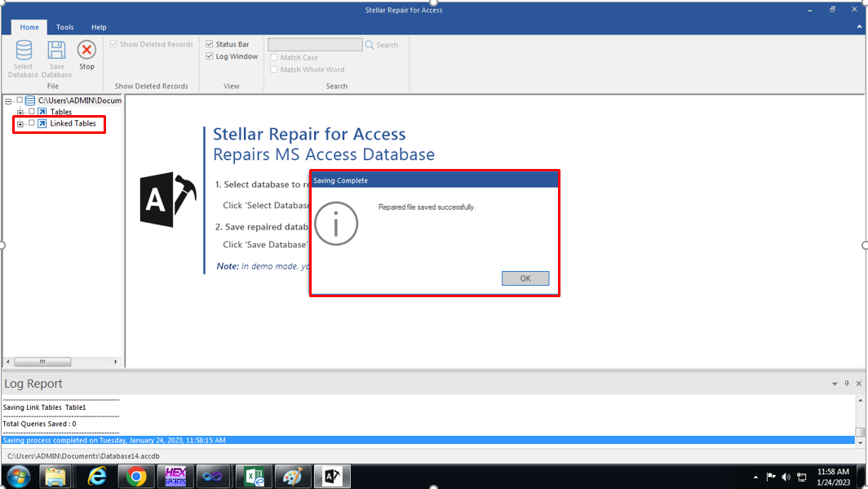
Task: Open Excel from the taskbar
Action: 254,476
